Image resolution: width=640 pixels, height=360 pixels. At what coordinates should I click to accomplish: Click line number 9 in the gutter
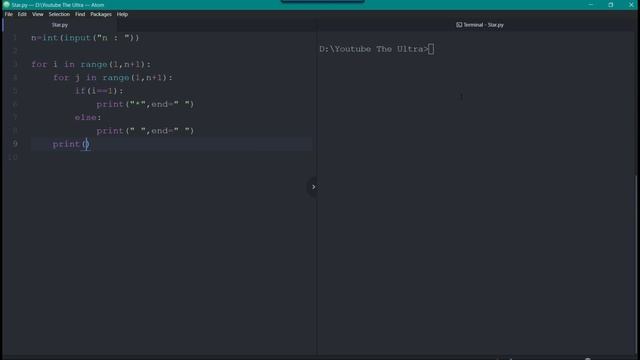[15, 144]
